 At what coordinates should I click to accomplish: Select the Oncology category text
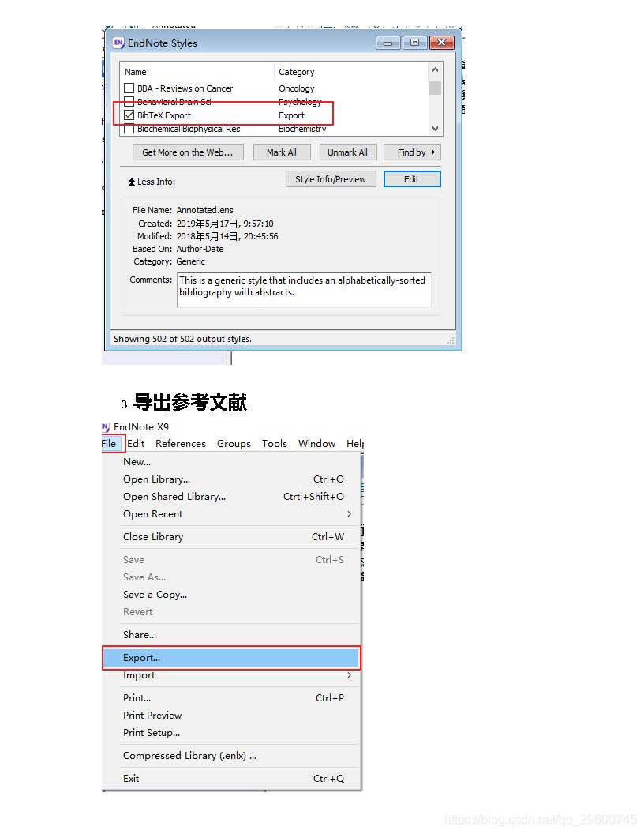click(x=297, y=88)
